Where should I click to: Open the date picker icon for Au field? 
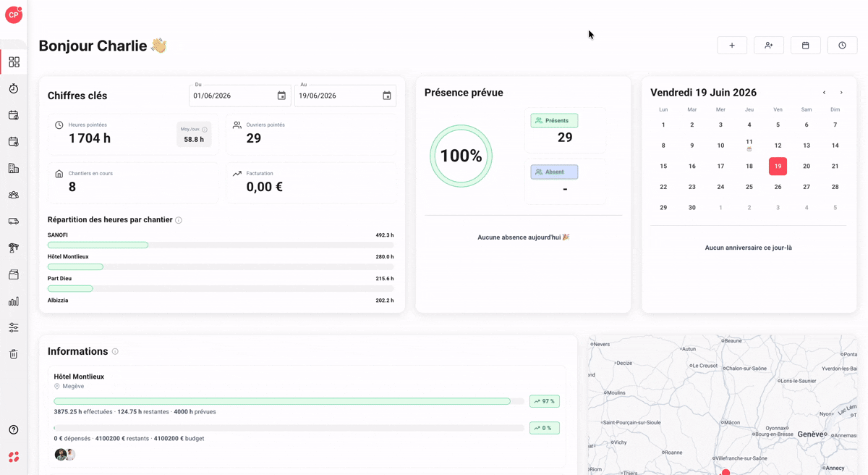(387, 96)
